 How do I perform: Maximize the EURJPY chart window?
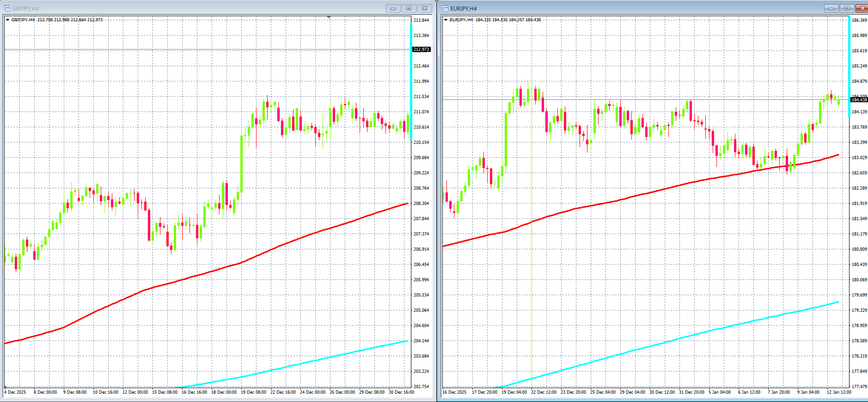(847, 8)
